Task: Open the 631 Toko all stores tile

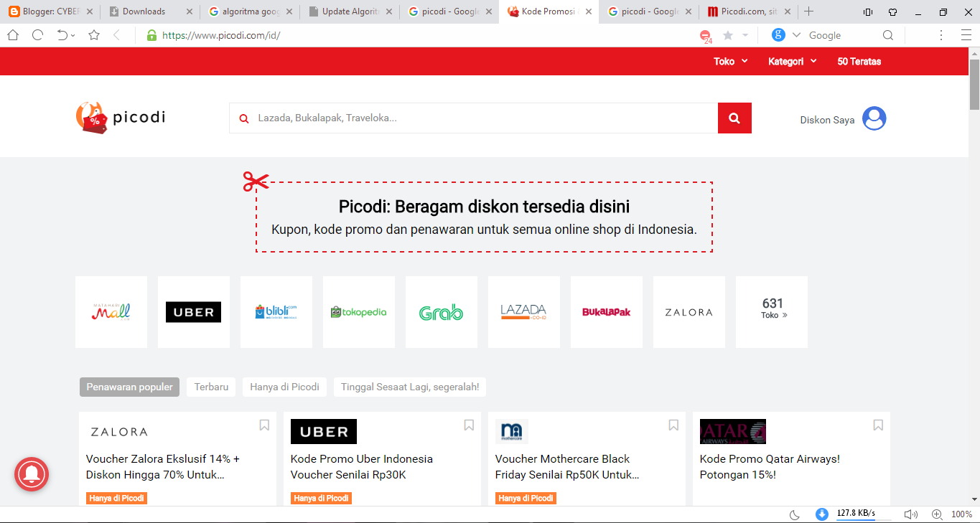Action: tap(772, 312)
